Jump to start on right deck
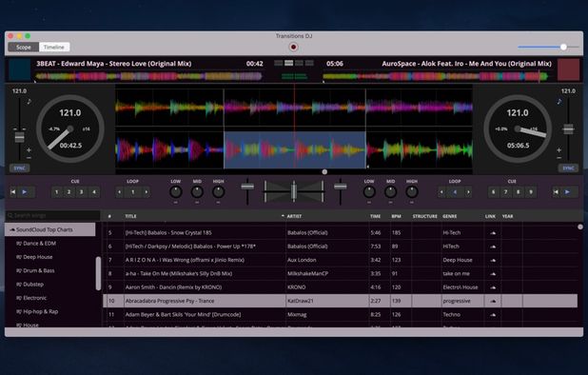The height and width of the screenshot is (375, 588). [556, 192]
